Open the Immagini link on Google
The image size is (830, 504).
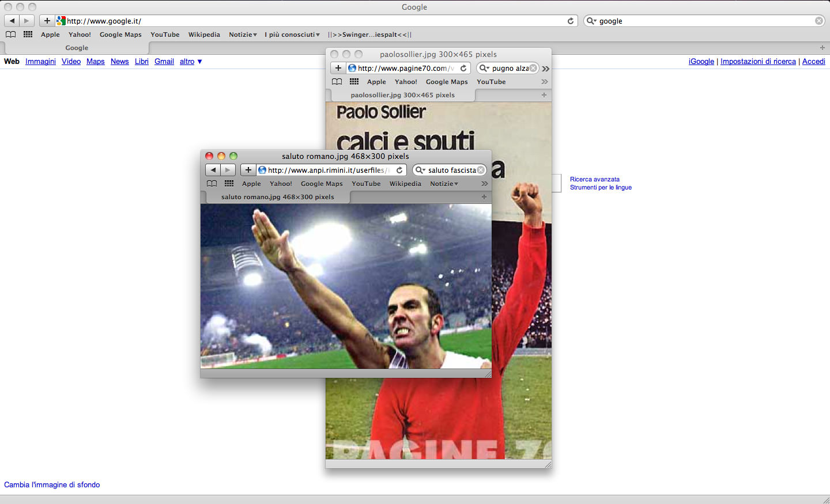tap(40, 62)
